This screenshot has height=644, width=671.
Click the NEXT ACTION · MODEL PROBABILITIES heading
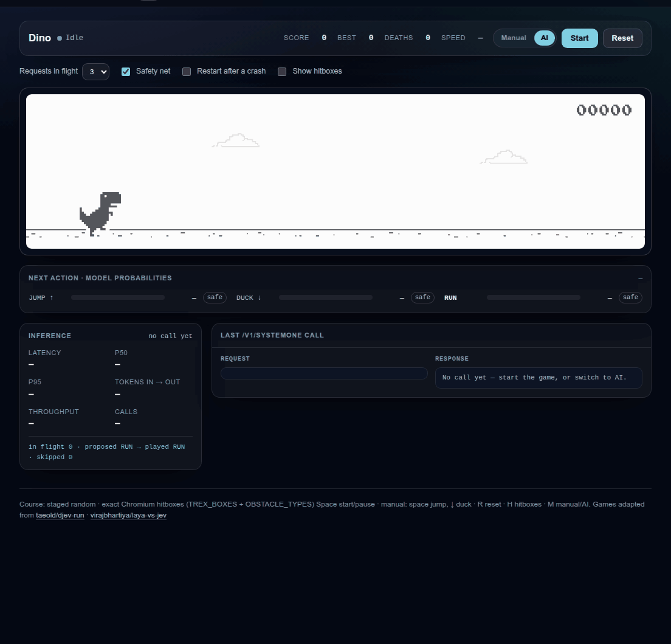pos(100,278)
